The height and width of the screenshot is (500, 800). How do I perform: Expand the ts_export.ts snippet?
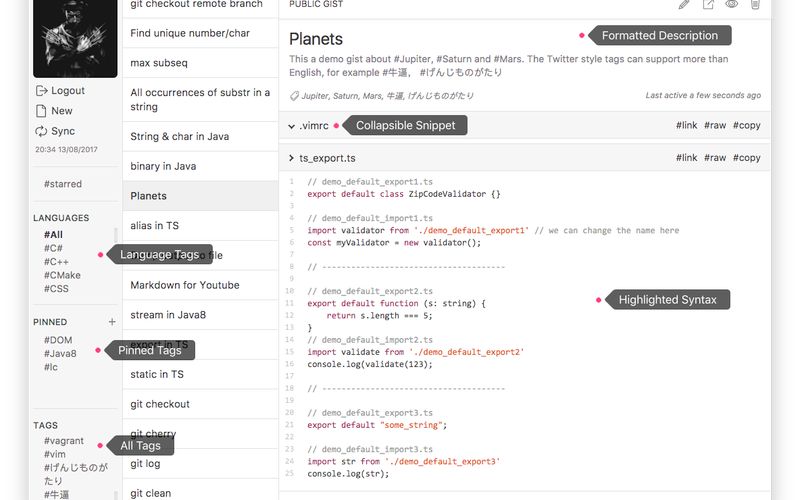coord(291,158)
